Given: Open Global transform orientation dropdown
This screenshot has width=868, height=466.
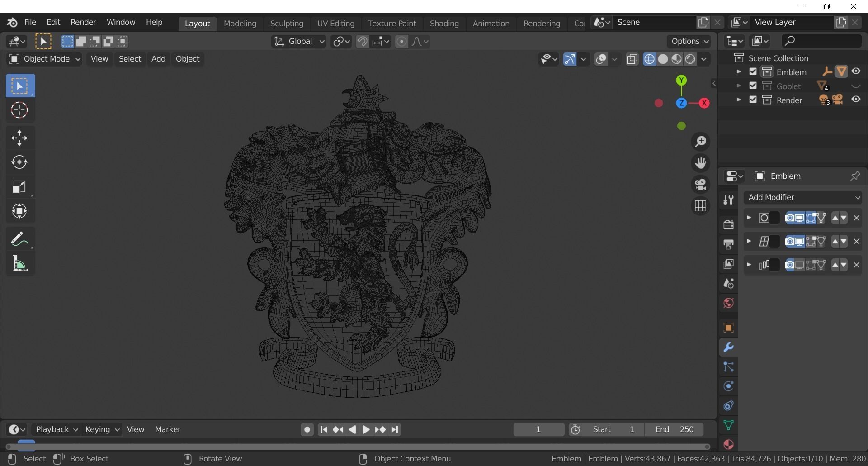Looking at the screenshot, I should [299, 42].
